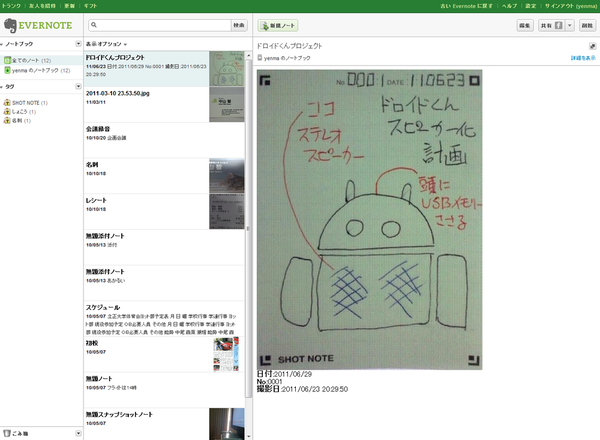This screenshot has height=440, width=600.
Task: Click the trash can icon
Action: 7,433
